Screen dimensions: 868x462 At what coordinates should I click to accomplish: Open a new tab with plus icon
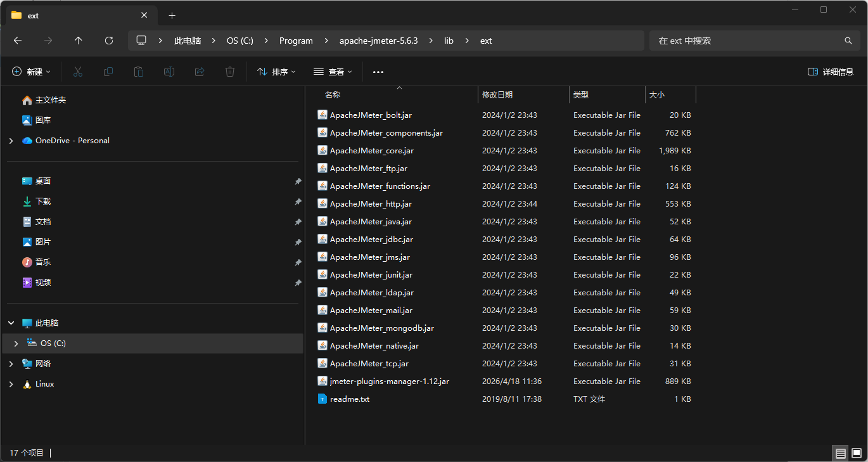pos(172,15)
